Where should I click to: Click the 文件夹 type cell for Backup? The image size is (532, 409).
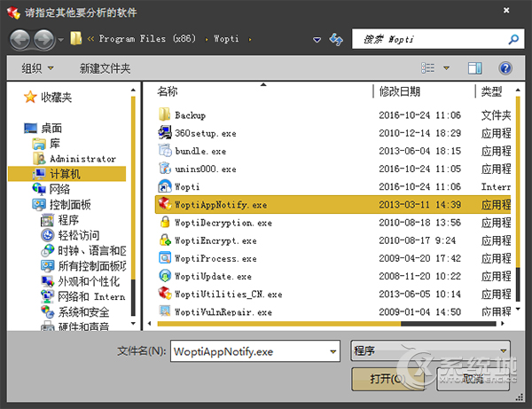tap(496, 115)
